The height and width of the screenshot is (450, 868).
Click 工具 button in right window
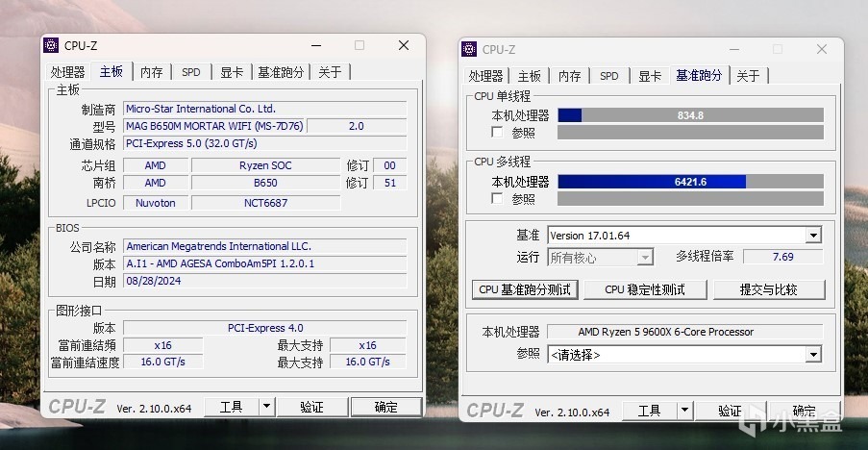coord(650,411)
